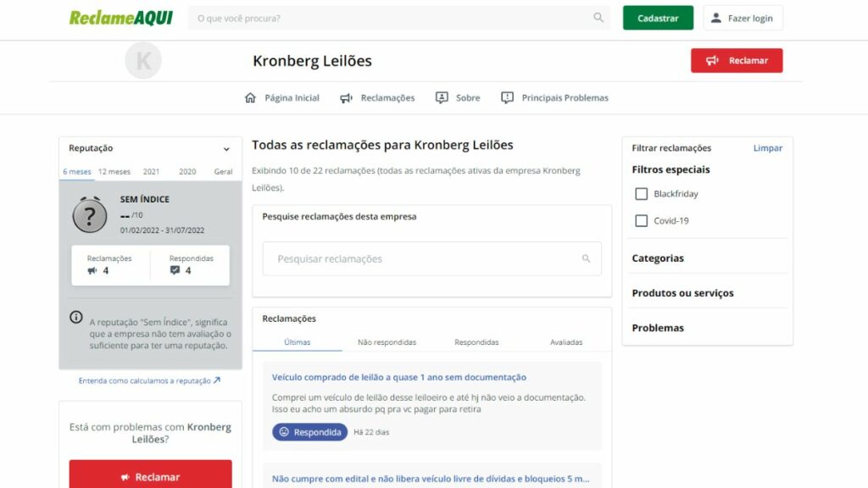Click search icon in complaints search field

586,259
